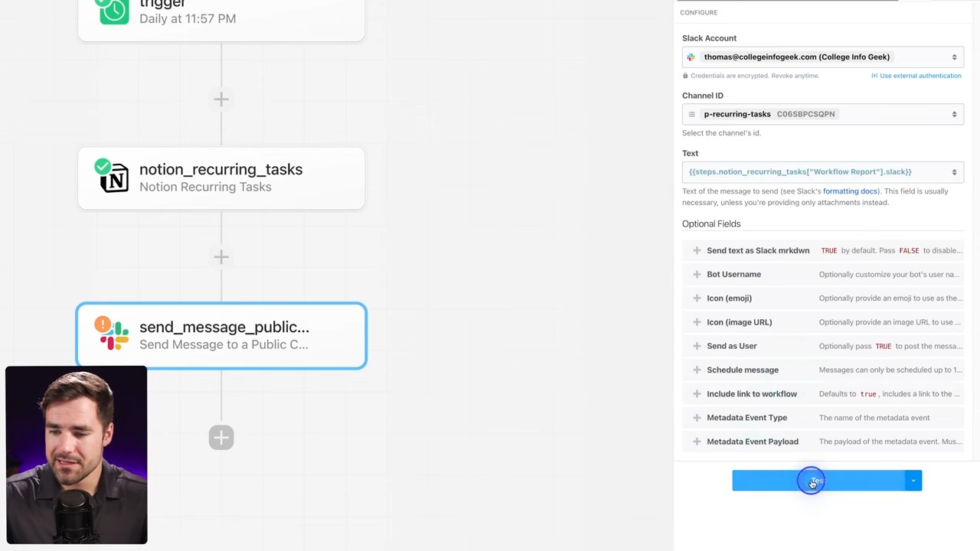Click the blue Test button
Viewport: 980px width, 551px height.
pos(818,481)
